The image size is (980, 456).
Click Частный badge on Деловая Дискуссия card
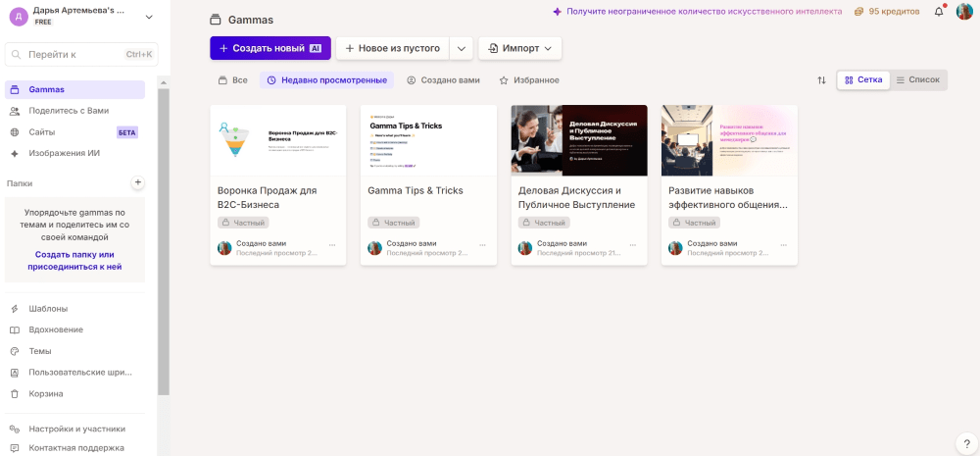pos(544,223)
